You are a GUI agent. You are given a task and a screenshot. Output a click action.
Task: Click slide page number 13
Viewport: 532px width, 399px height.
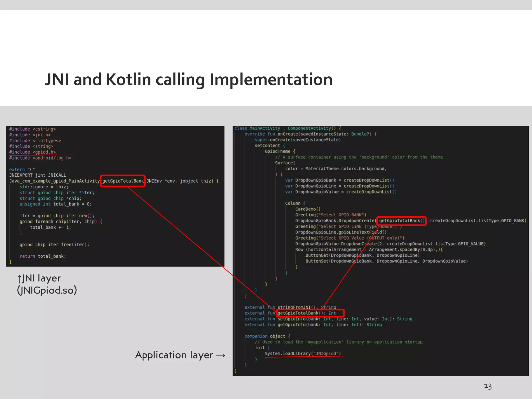[488, 386]
